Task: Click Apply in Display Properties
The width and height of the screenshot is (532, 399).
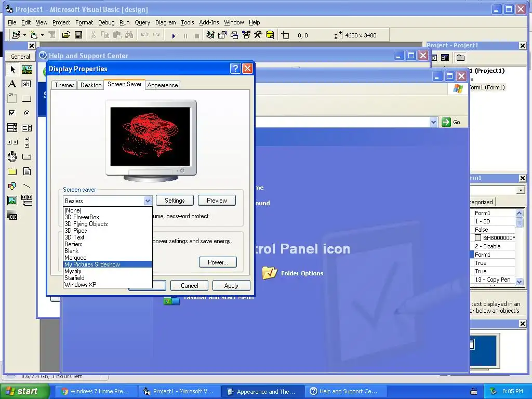Action: point(231,286)
